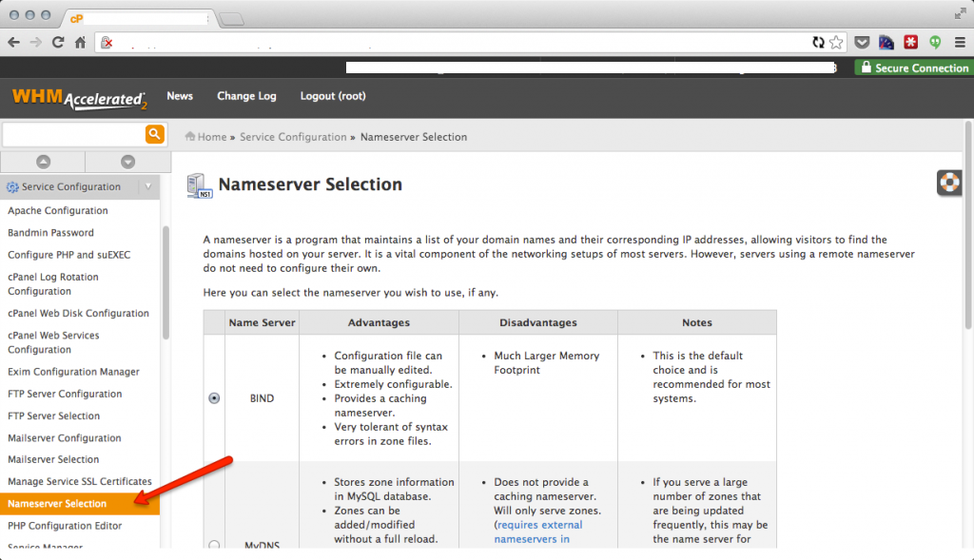Viewport: 974px width, 560px height.
Task: Click the extension icon beside the Pocket icon
Action: (886, 42)
